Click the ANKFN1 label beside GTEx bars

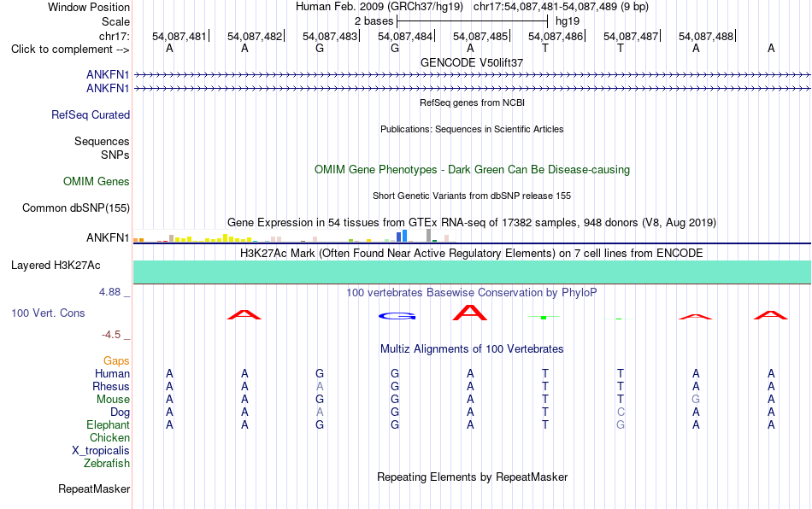108,238
